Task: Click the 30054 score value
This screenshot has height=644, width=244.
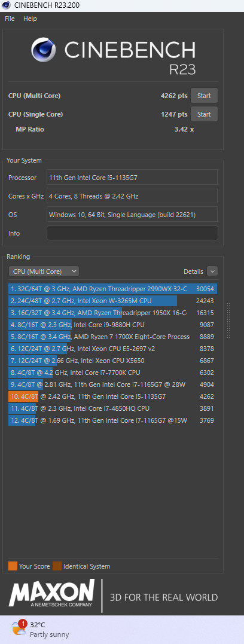Action: [205, 289]
